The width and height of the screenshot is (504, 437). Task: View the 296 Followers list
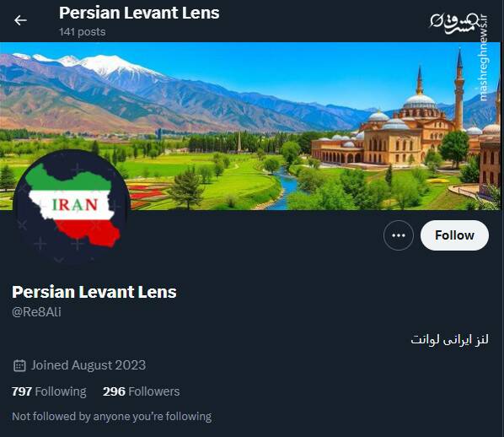click(x=141, y=391)
